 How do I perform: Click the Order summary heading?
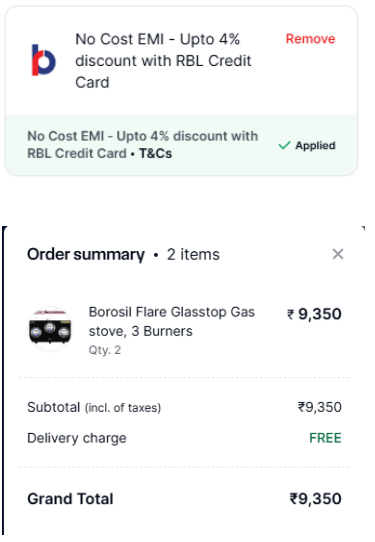86,255
